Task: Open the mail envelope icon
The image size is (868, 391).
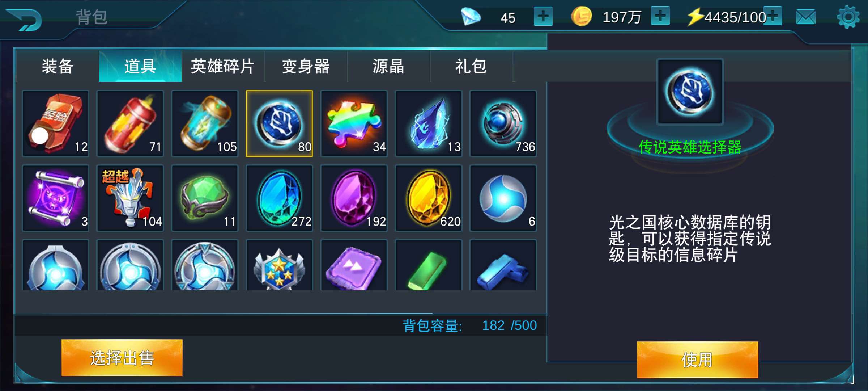Action: (x=806, y=17)
